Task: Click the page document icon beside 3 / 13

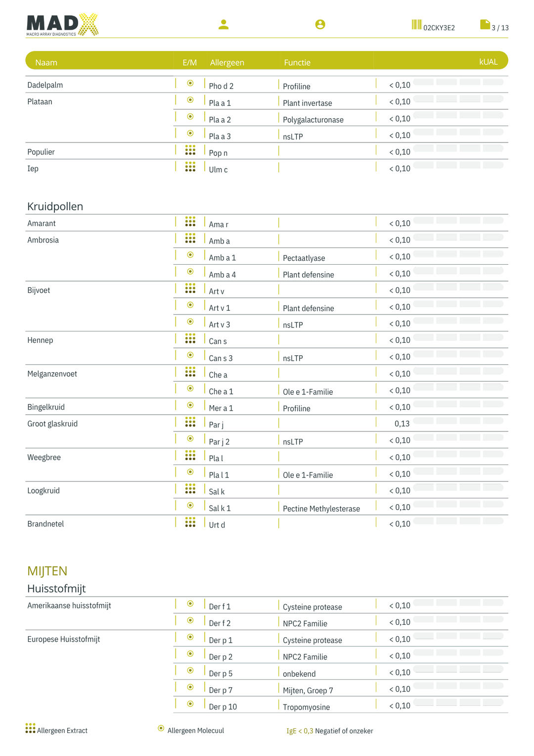Action: click(485, 25)
